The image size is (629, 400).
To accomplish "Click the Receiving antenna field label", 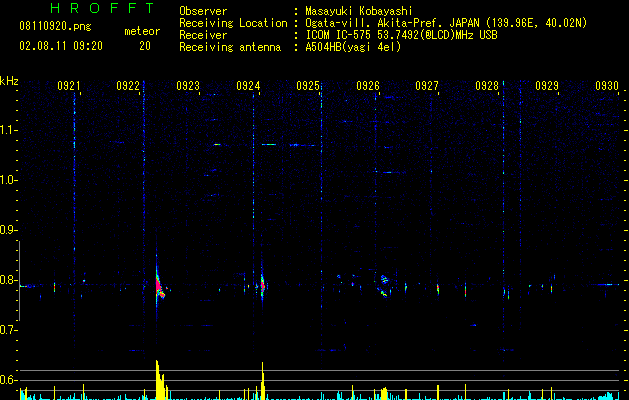I will 230,47.
